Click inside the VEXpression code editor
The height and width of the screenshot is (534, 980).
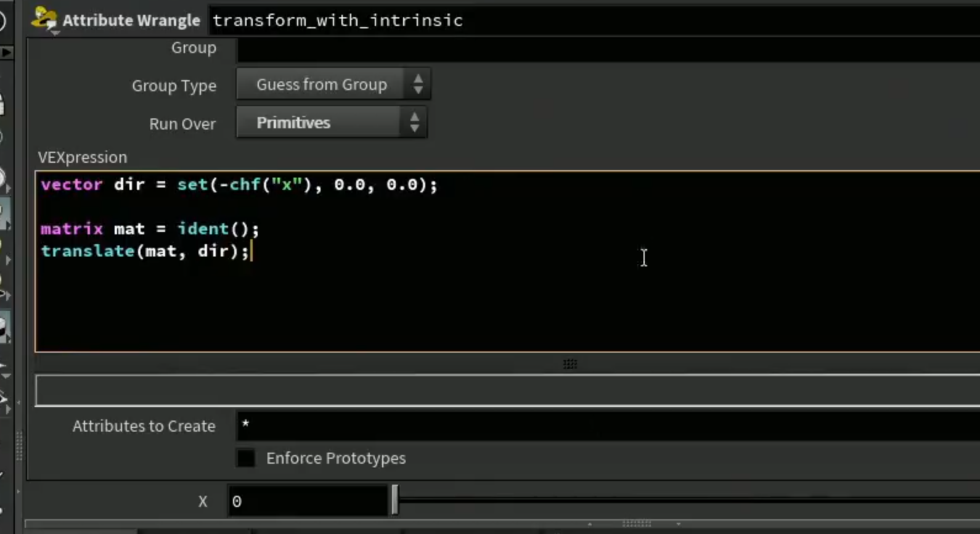507,262
